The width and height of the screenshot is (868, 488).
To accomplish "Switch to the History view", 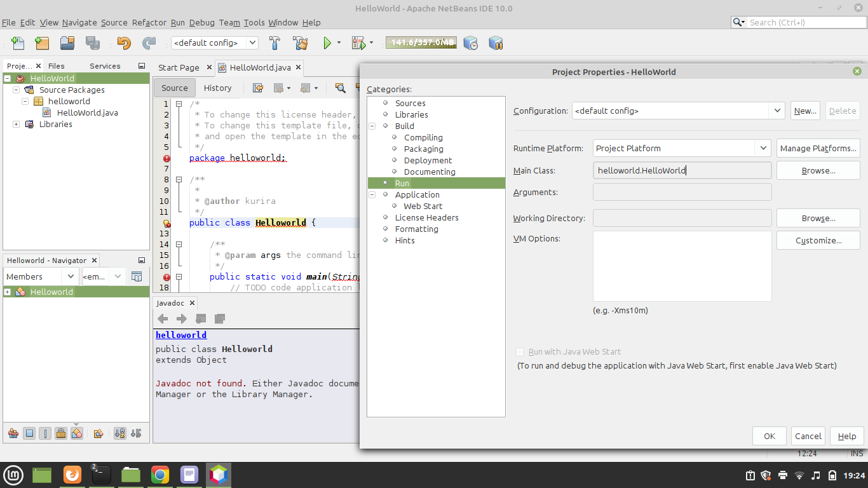I will coord(217,88).
